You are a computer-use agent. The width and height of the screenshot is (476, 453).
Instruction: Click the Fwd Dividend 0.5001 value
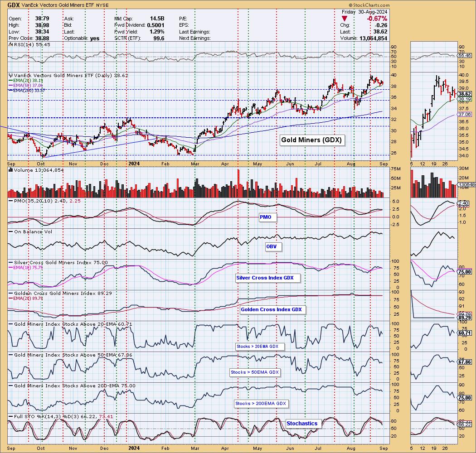pos(156,25)
